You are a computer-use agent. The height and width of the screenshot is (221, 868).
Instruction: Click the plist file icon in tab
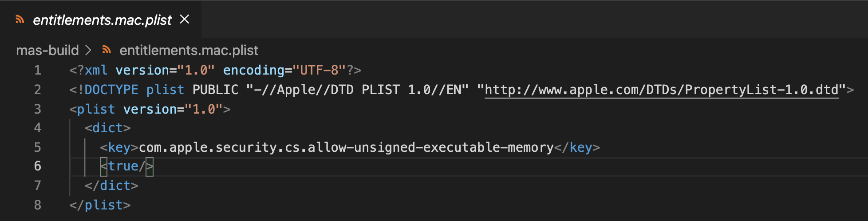click(x=20, y=20)
